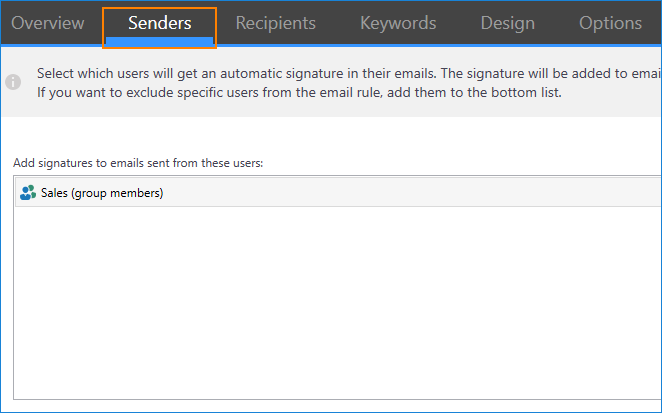
Task: Select the highlighted Senders tab
Action: [x=160, y=23]
